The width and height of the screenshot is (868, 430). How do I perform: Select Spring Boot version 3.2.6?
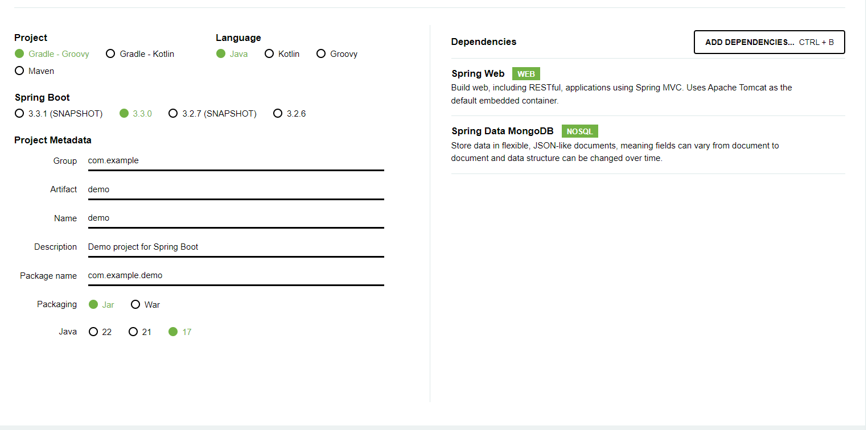290,114
